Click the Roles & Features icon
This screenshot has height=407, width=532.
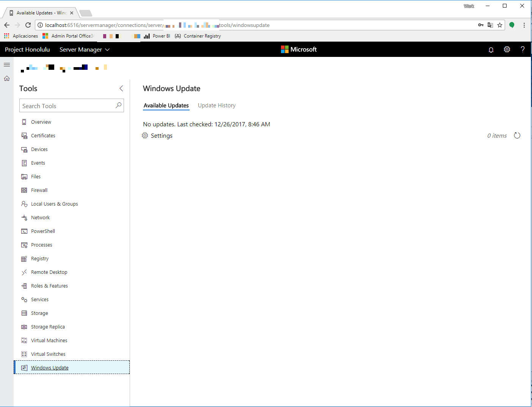click(x=24, y=286)
